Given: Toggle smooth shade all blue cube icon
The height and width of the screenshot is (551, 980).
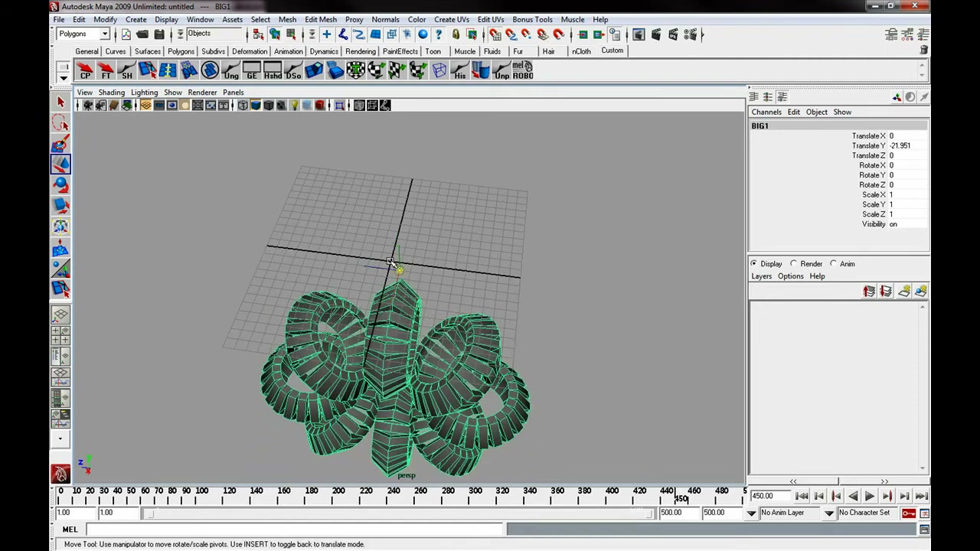Looking at the screenshot, I should [256, 106].
